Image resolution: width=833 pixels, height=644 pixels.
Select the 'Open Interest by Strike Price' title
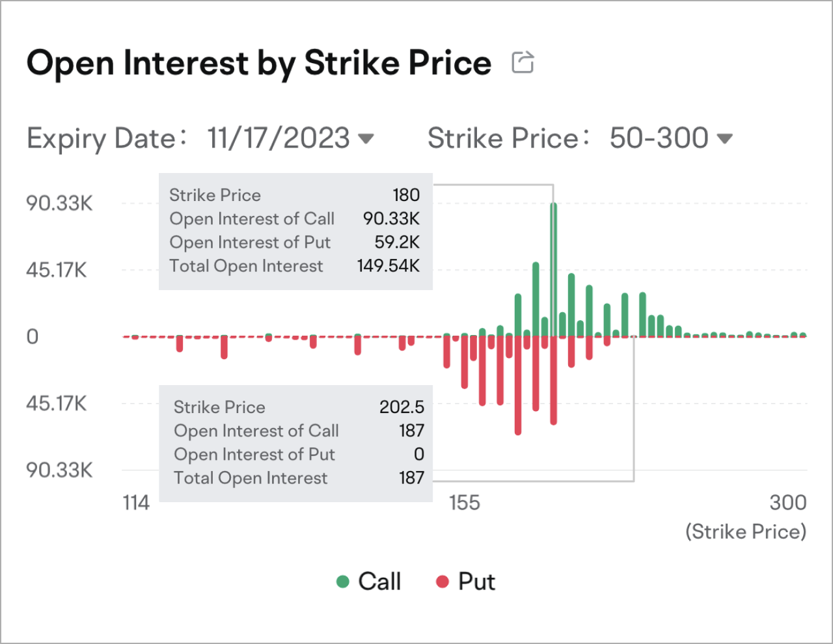258,62
